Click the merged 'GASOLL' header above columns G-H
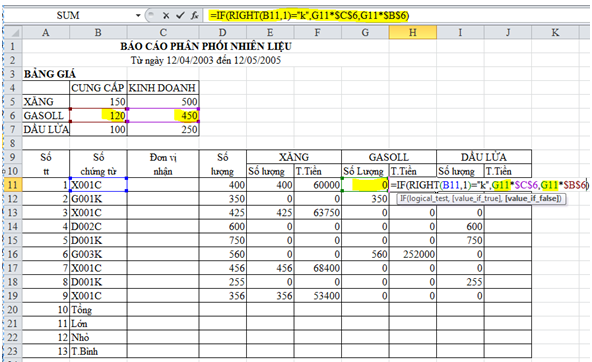 pyautogui.click(x=389, y=157)
